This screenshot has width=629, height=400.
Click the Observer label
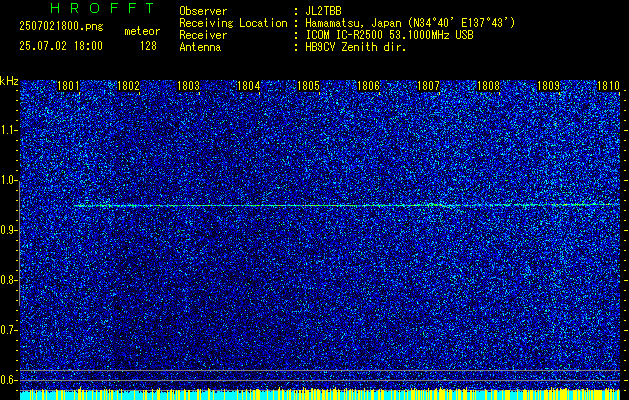[203, 11]
